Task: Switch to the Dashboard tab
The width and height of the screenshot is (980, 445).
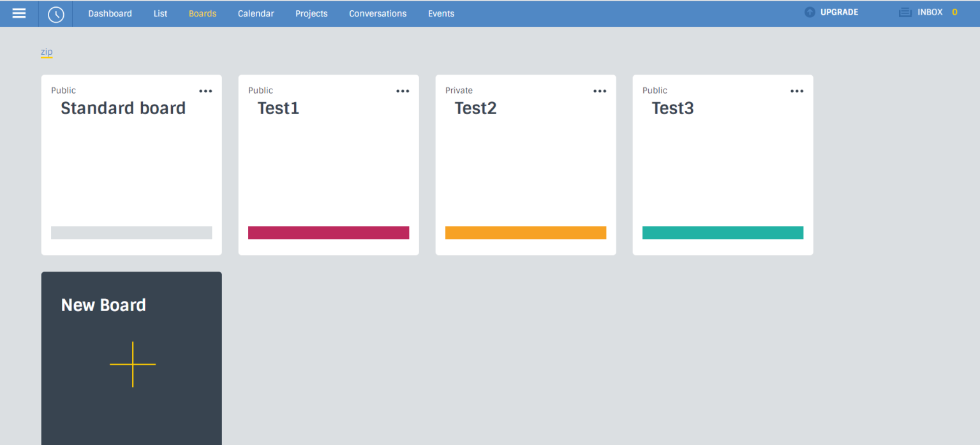Action: (110, 13)
